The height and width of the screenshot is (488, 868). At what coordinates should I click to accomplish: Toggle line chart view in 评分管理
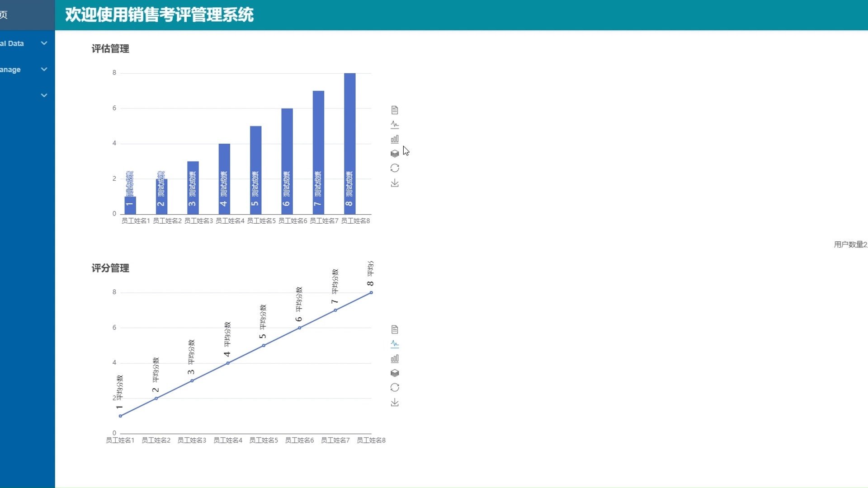(395, 344)
